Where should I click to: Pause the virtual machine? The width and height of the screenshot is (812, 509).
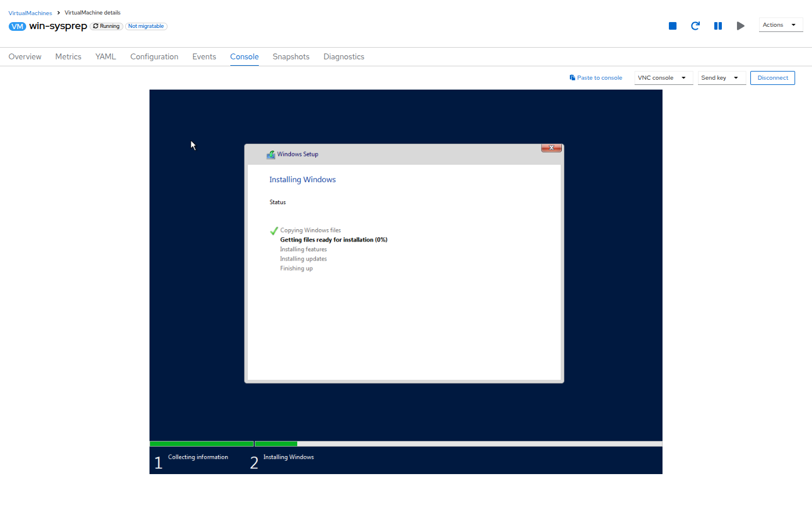click(718, 26)
